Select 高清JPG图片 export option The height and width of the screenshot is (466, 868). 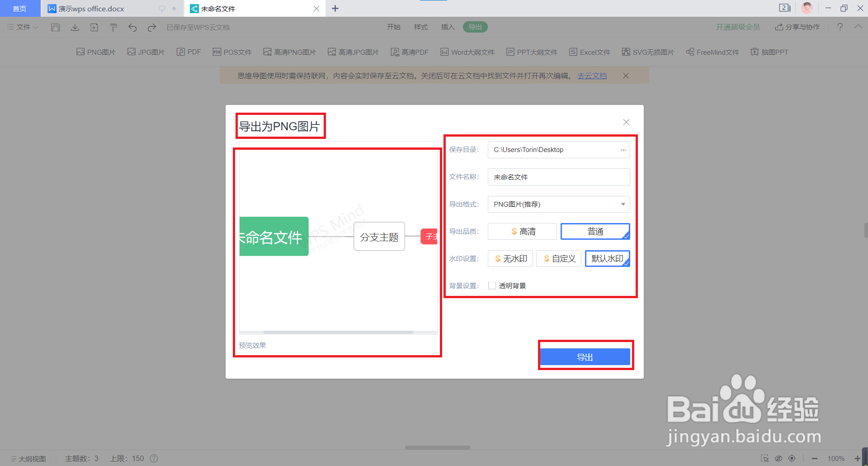[x=354, y=52]
